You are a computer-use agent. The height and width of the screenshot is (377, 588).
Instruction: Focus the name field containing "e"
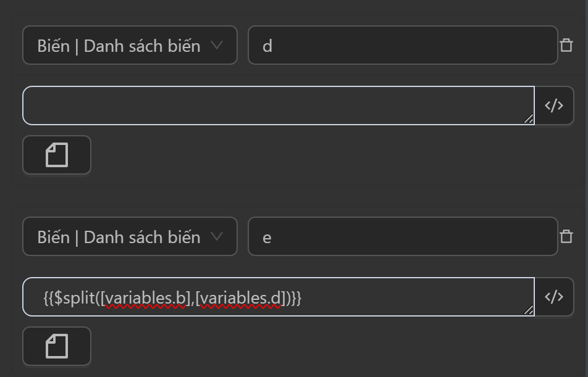[x=403, y=236]
